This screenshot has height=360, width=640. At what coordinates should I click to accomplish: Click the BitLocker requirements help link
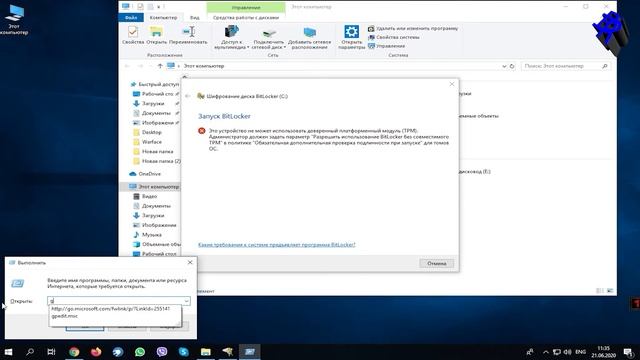coord(277,244)
